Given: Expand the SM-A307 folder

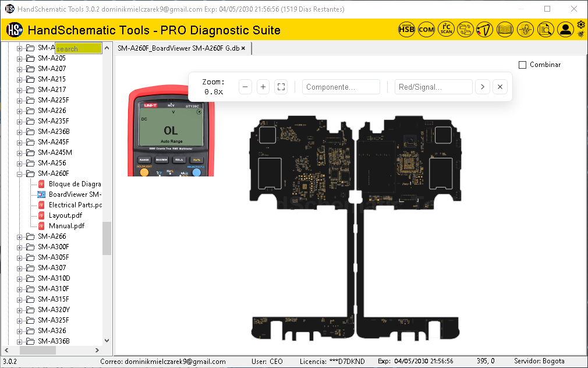Looking at the screenshot, I should click(19, 268).
